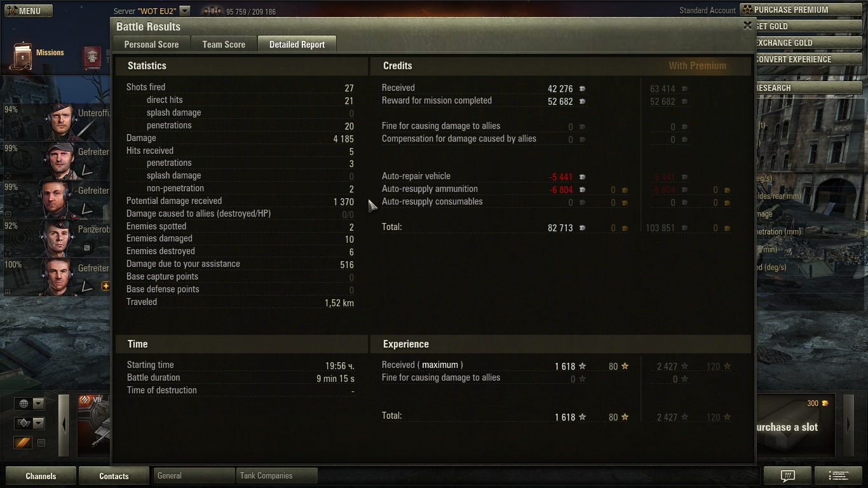Click the PURCHASE PREMIUM button

(x=803, y=10)
